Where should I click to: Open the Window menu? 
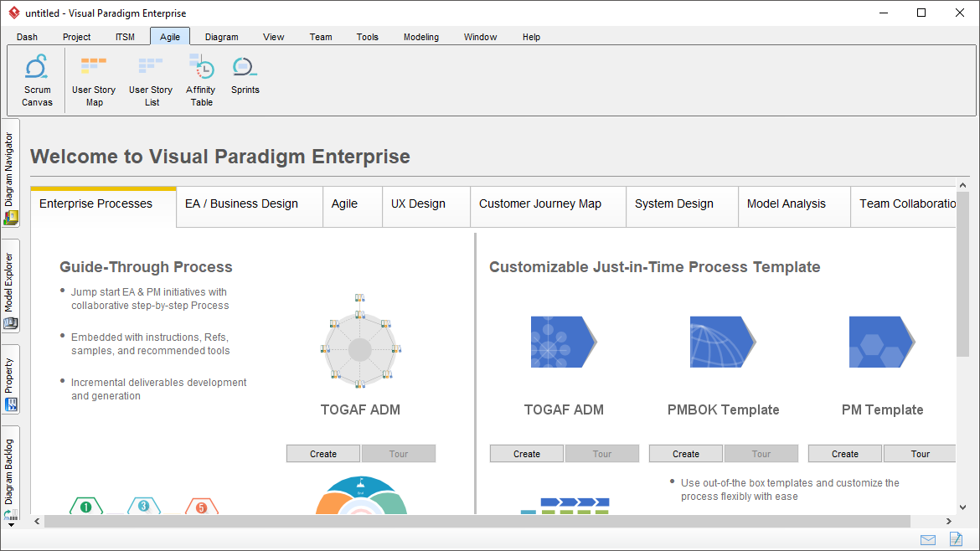click(480, 37)
